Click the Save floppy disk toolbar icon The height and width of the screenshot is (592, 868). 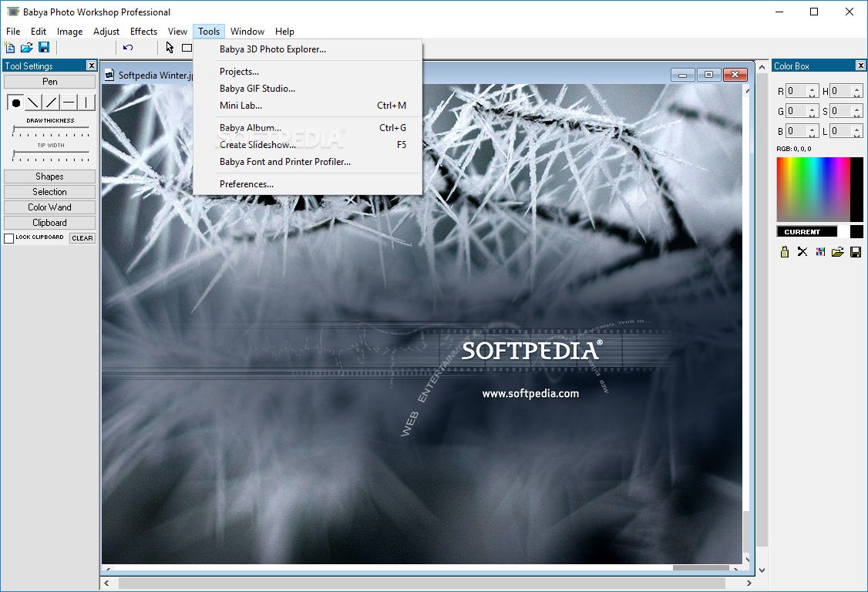click(x=44, y=48)
